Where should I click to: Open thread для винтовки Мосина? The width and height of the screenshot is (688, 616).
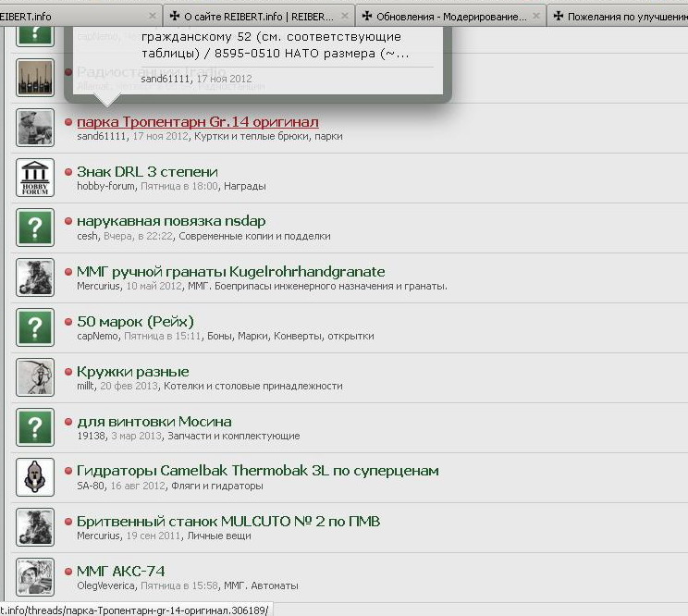[x=154, y=422]
